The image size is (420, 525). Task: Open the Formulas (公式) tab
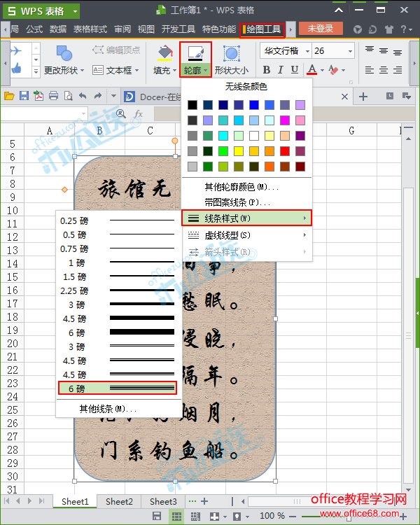click(34, 29)
